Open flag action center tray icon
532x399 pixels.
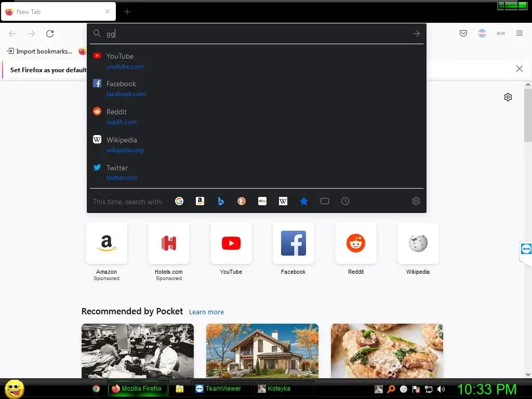tap(416, 389)
